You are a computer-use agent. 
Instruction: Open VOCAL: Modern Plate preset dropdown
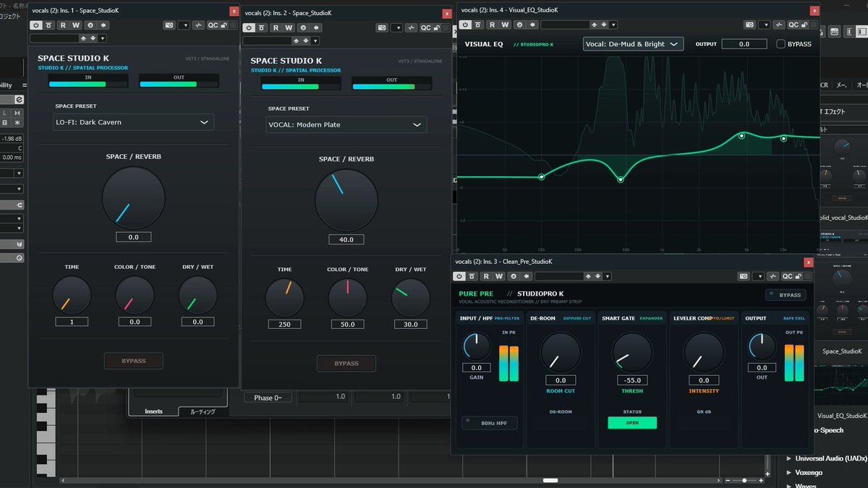[346, 124]
